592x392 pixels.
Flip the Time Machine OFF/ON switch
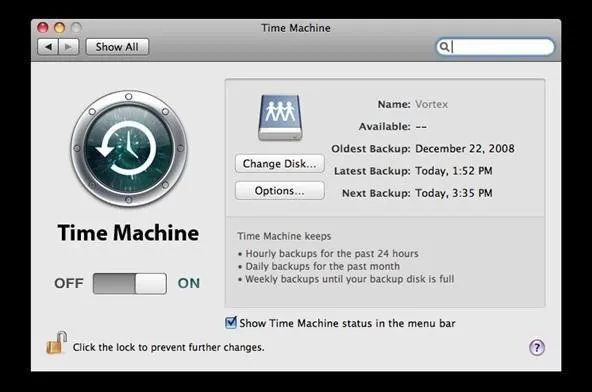point(130,284)
